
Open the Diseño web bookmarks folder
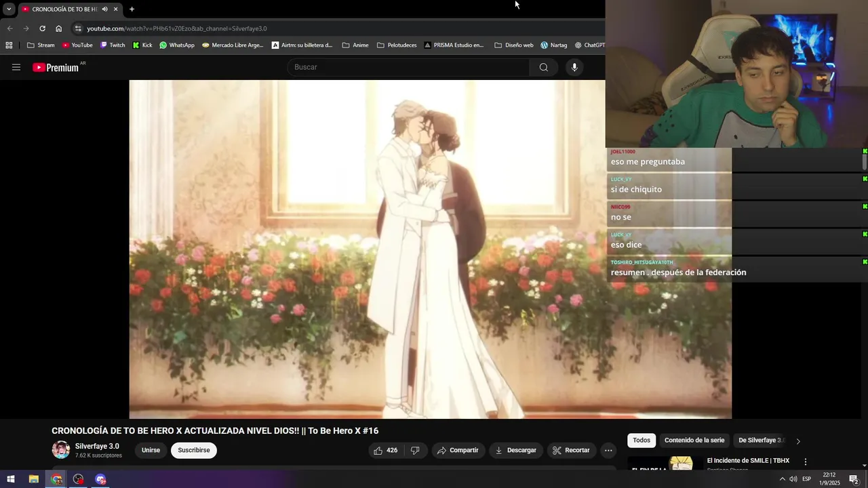click(x=514, y=45)
